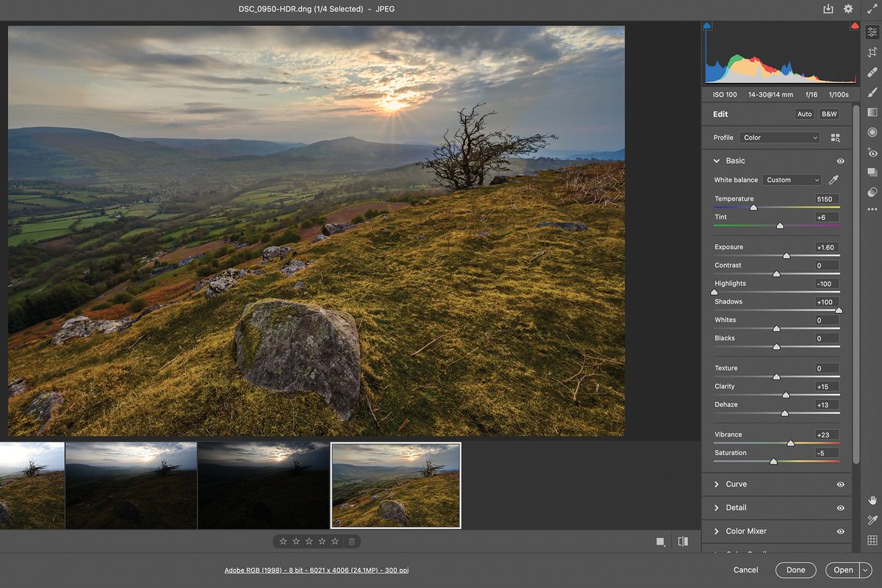Click the Exposure slider handle
The height and width of the screenshot is (588, 882).
(786, 255)
